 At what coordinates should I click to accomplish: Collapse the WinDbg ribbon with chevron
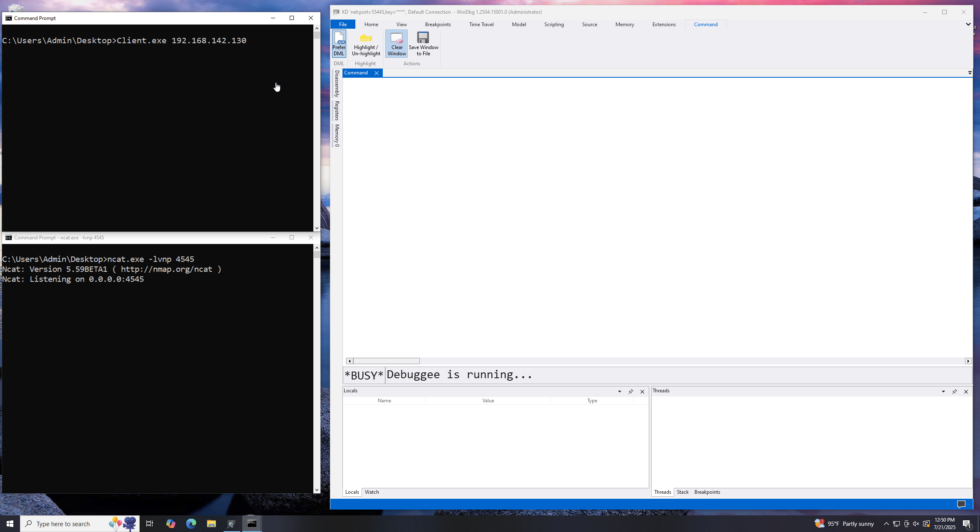point(968,24)
